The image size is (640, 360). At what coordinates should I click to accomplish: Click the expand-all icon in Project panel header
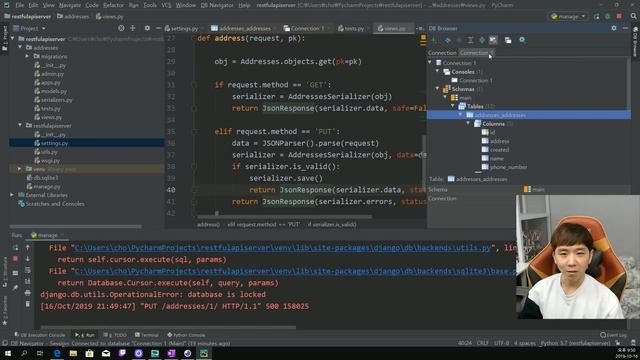133,28
